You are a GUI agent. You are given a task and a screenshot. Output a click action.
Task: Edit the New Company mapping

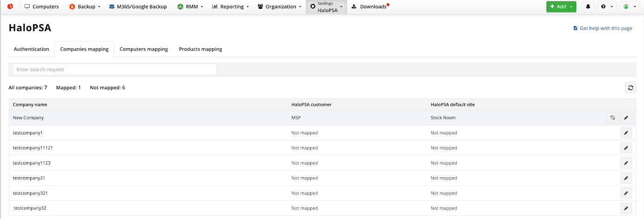pyautogui.click(x=626, y=118)
